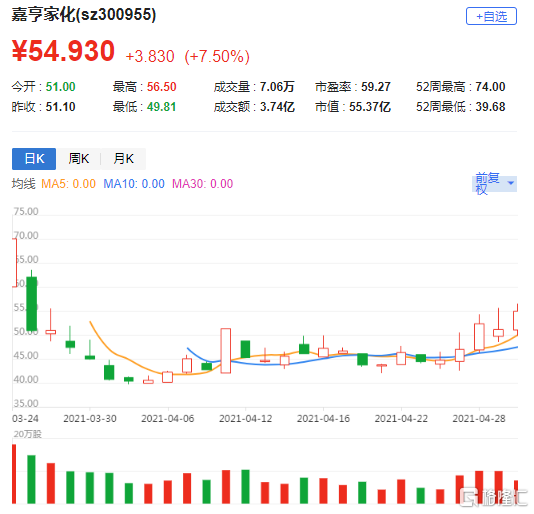
Task: Click the 格隆汇 watermark logo icon
Action: click(470, 497)
